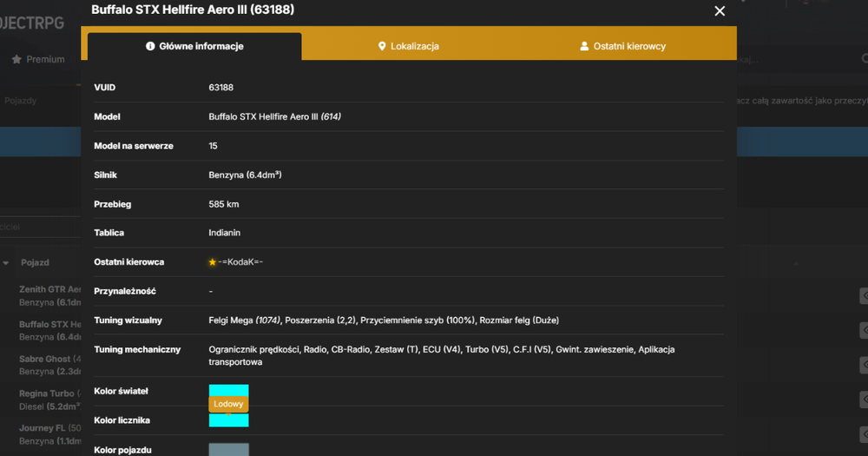Click the location pin icon on Lokalizacja tab

click(x=381, y=46)
